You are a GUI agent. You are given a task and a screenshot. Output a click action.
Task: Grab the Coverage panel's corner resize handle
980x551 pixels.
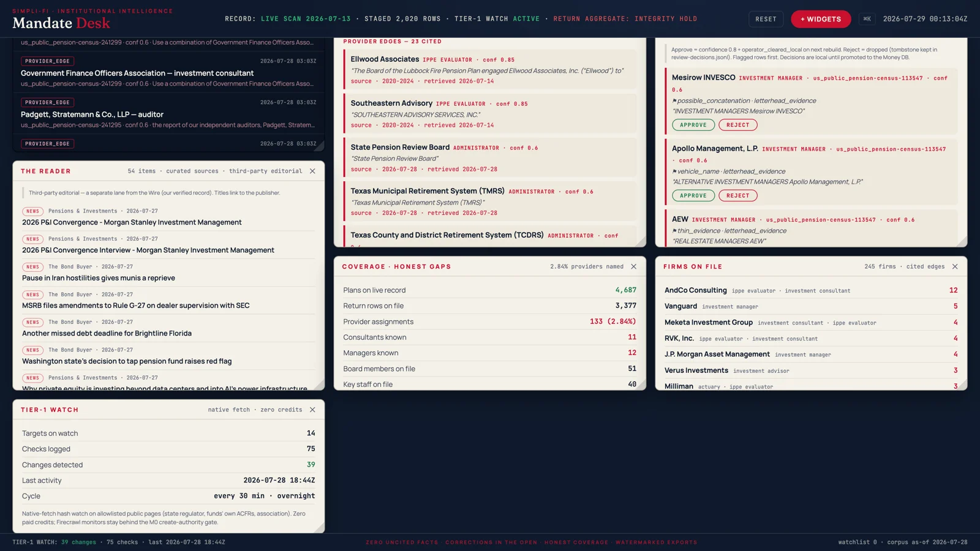[641, 385]
